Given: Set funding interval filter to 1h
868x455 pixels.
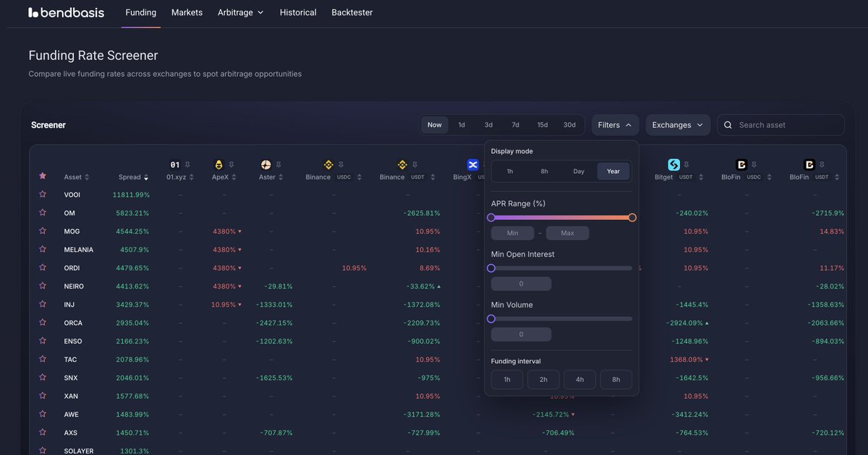Looking at the screenshot, I should click(x=507, y=380).
